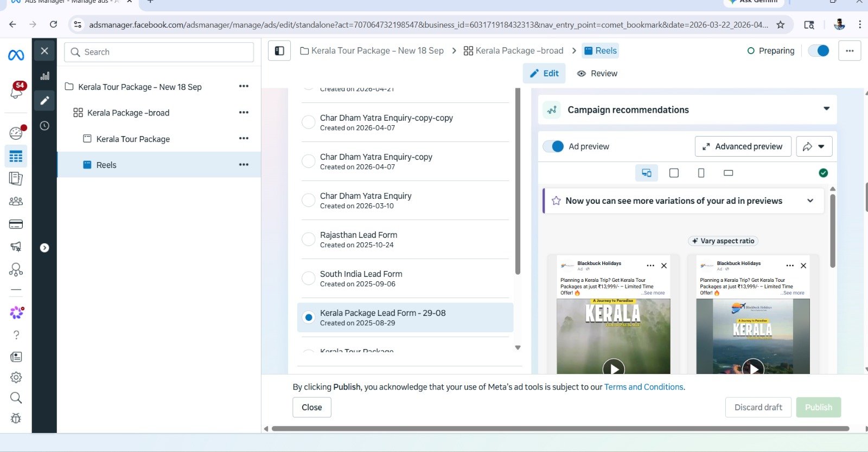Open the Terms and Conditions link
868x452 pixels.
(x=643, y=387)
